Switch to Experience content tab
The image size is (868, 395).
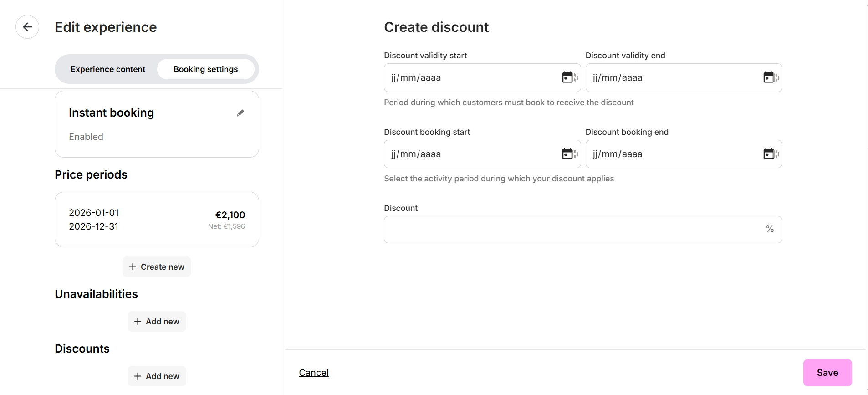pyautogui.click(x=108, y=69)
